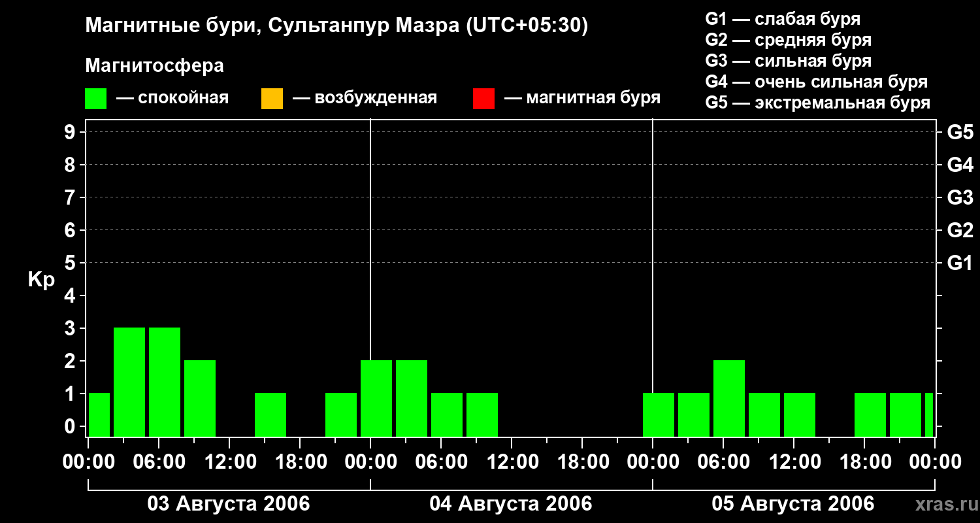Click the G5 label on the right axis
The height and width of the screenshot is (523, 980).
coord(960,132)
